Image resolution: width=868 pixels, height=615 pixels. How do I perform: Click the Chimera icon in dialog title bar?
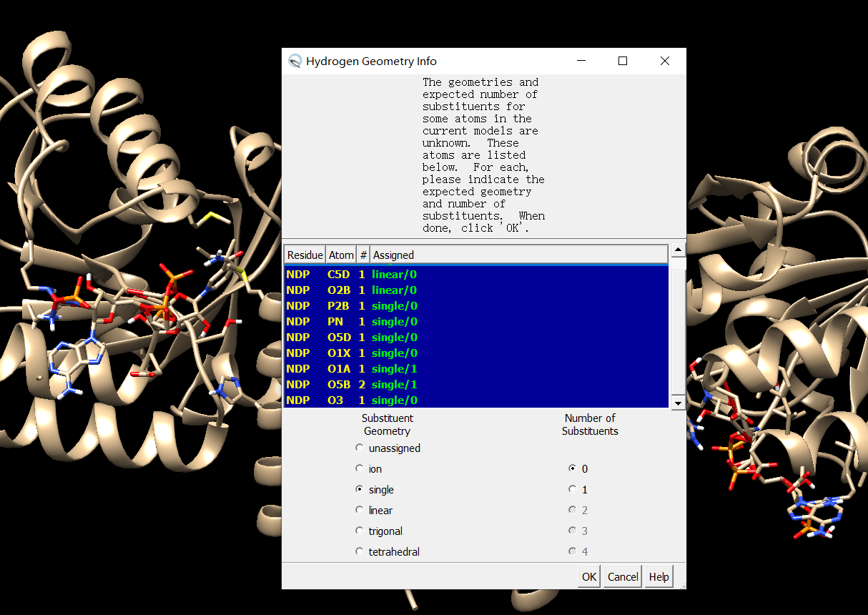(295, 62)
